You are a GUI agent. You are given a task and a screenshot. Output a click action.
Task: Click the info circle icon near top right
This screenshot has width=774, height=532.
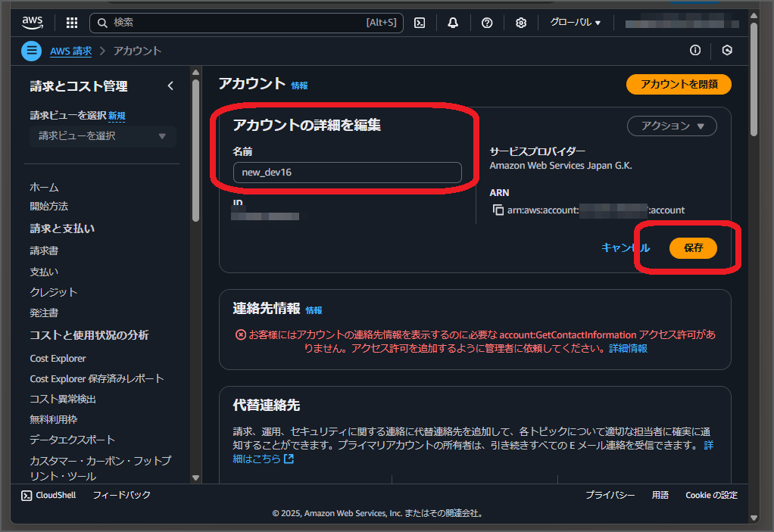click(x=695, y=50)
